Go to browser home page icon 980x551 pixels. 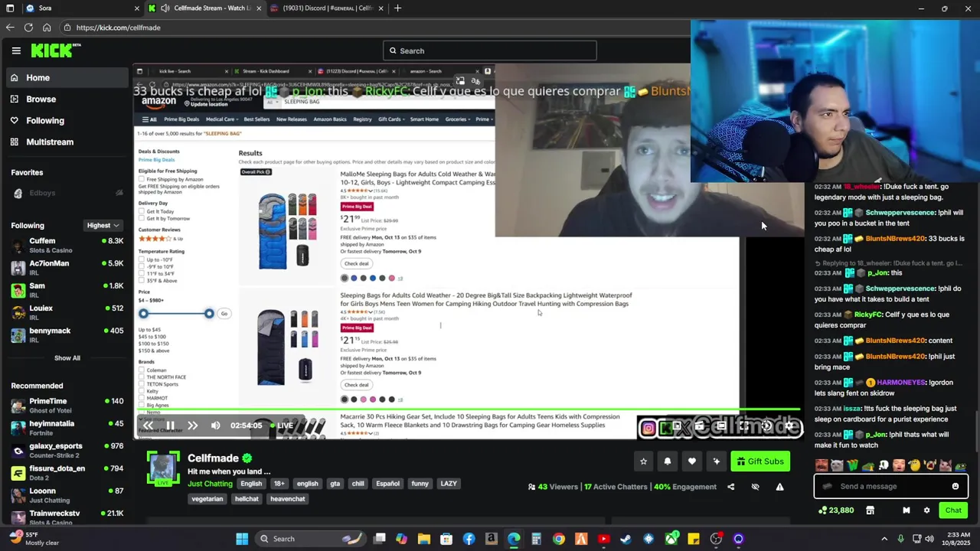[47, 28]
